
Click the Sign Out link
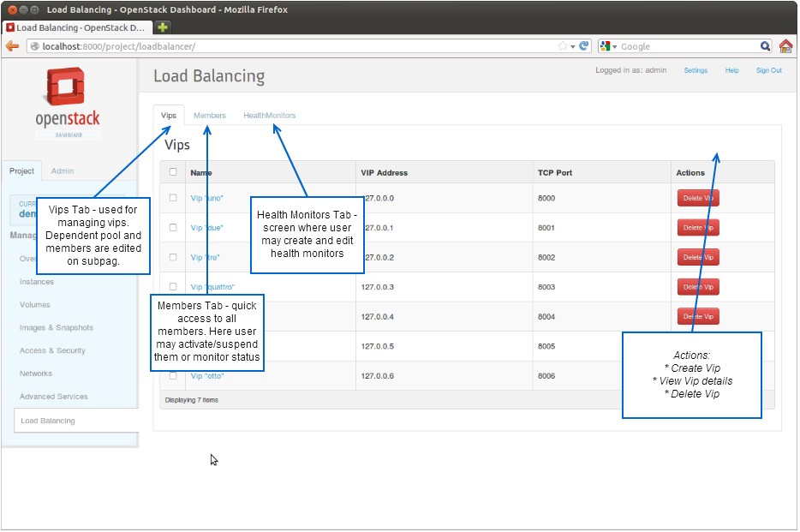(768, 70)
